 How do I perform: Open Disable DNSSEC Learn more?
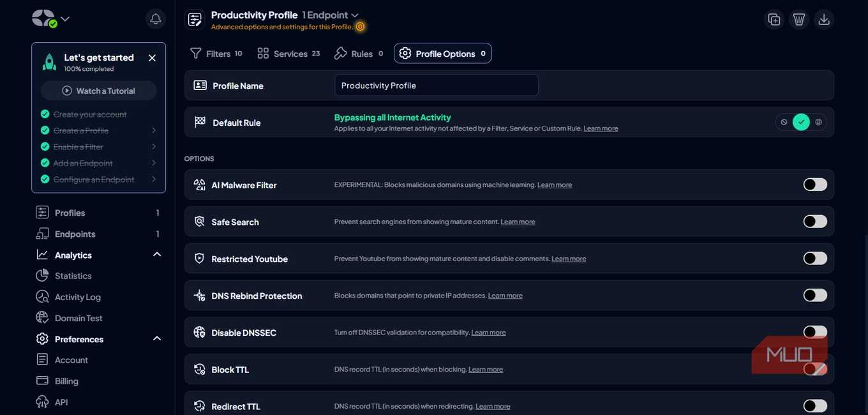click(488, 333)
